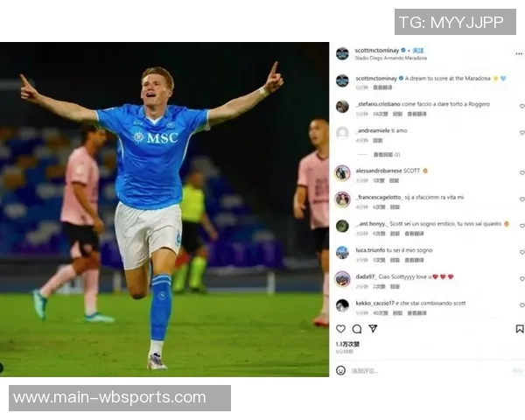Reply to the dada97_ comment
The width and height of the screenshot is (525, 420).
(395, 287)
